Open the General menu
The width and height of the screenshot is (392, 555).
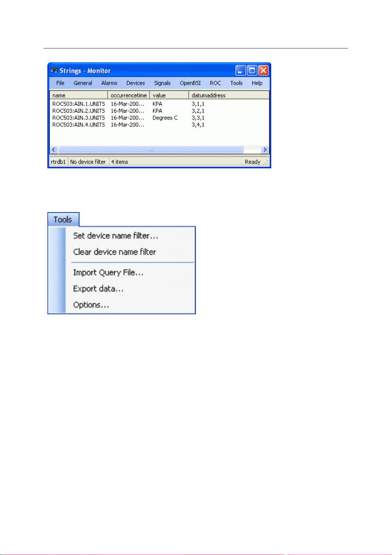click(x=83, y=83)
